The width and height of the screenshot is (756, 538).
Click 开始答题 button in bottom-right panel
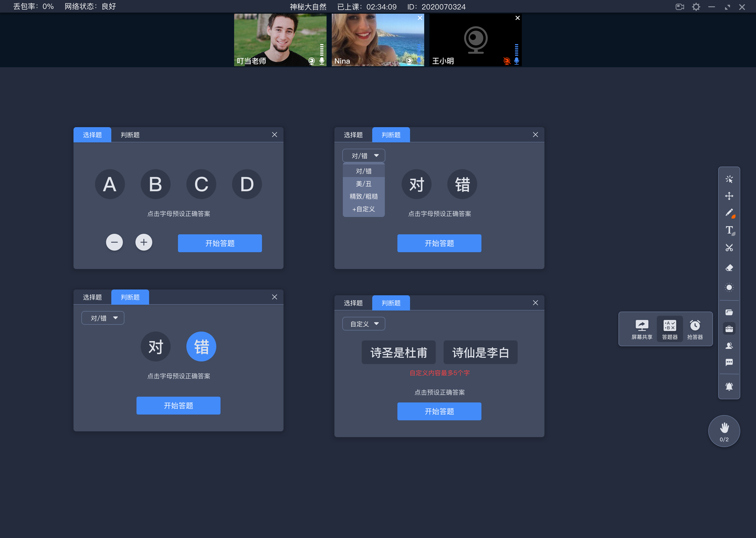[439, 412]
